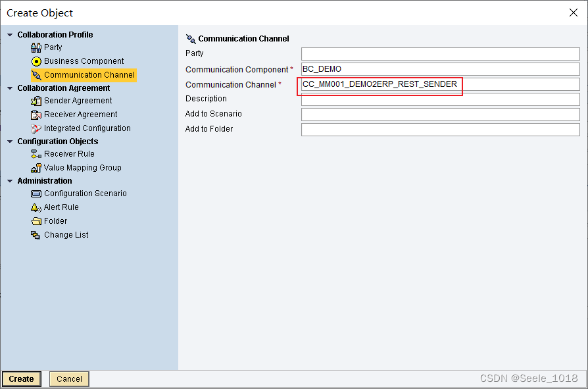Click the 'Add to Folder' label
Screen dimensions: 588x389
click(209, 128)
